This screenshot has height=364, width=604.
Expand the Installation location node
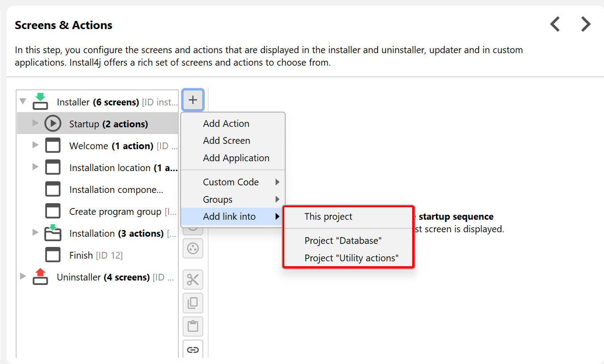36,167
